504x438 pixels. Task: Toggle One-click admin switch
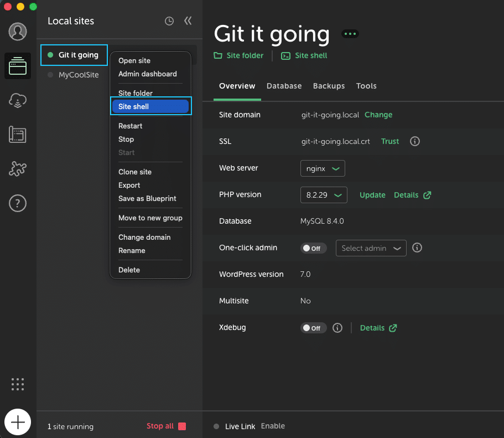(313, 248)
